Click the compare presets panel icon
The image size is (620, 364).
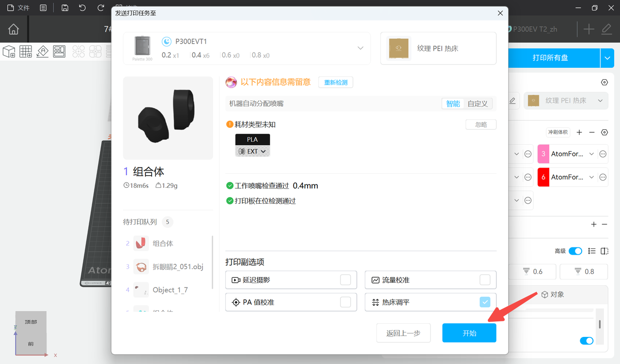604,251
